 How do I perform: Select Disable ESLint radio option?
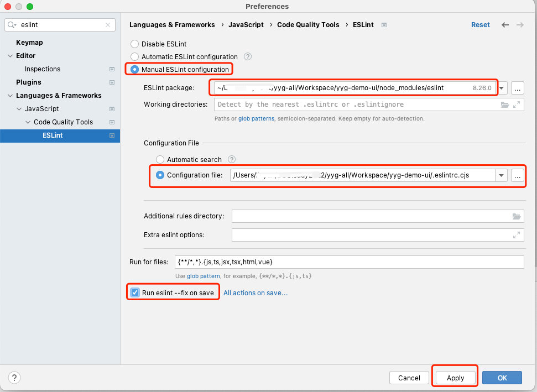tap(134, 44)
